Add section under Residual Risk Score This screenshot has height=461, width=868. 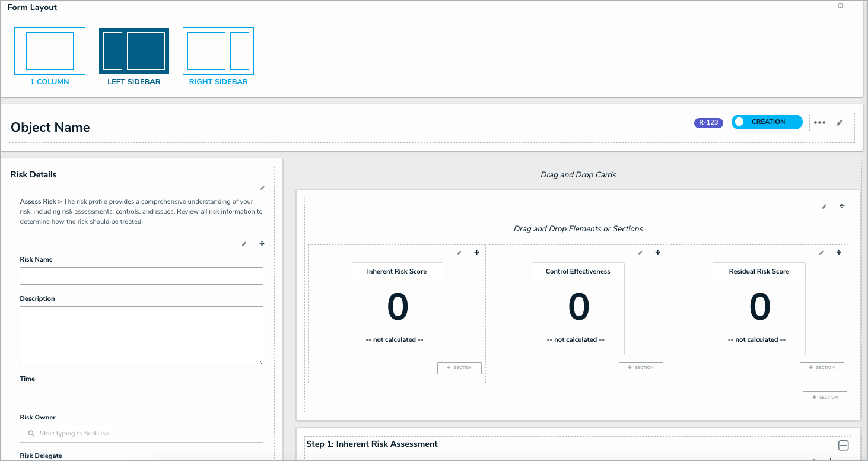(x=822, y=368)
